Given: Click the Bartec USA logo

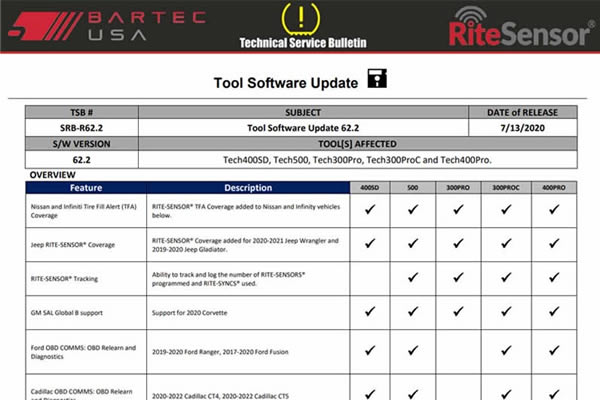Looking at the screenshot, I should tap(108, 26).
